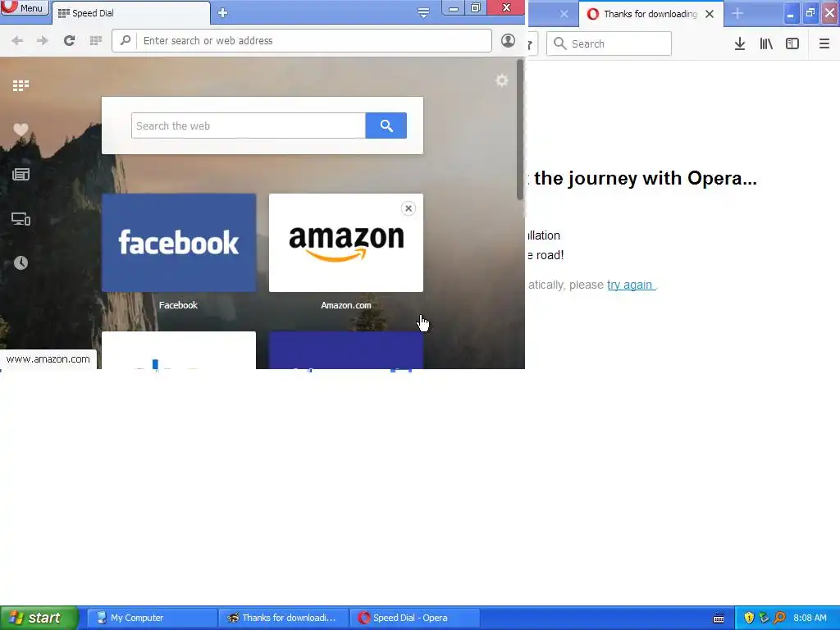Open the Amazon speed dial tile
The width and height of the screenshot is (840, 630).
[346, 243]
